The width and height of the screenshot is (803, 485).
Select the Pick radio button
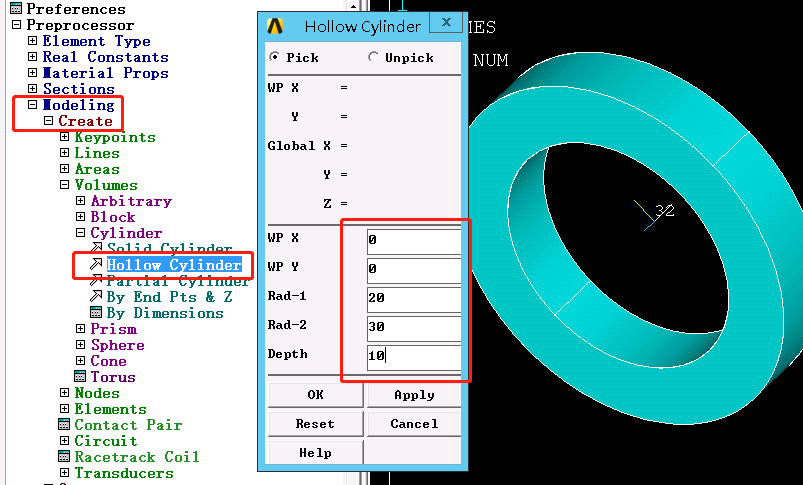(274, 57)
